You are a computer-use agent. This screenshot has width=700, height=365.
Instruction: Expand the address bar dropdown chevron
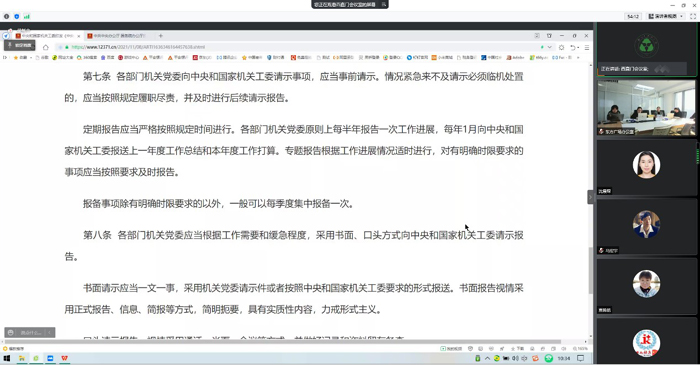pyautogui.click(x=550, y=47)
